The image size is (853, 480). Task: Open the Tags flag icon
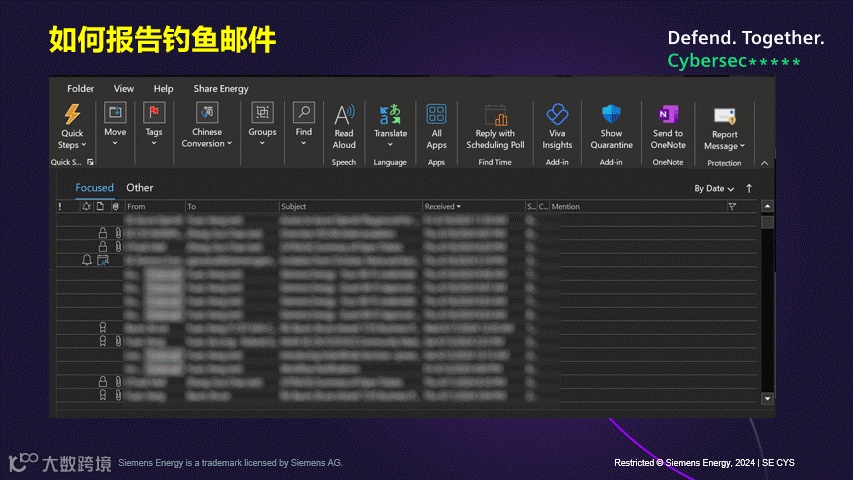tap(154, 113)
